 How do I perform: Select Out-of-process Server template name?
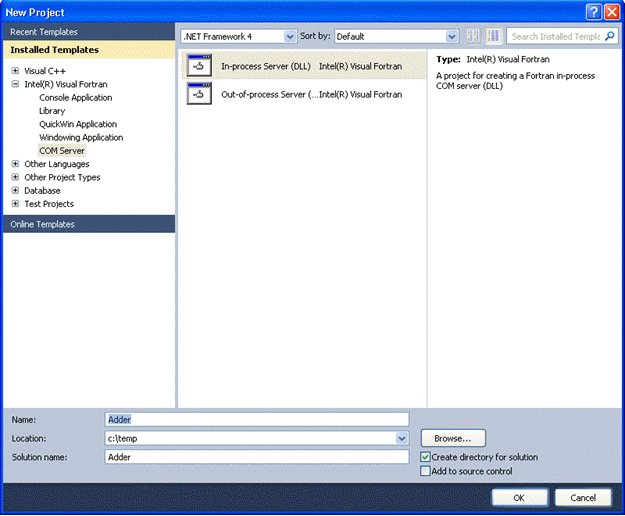tap(269, 94)
